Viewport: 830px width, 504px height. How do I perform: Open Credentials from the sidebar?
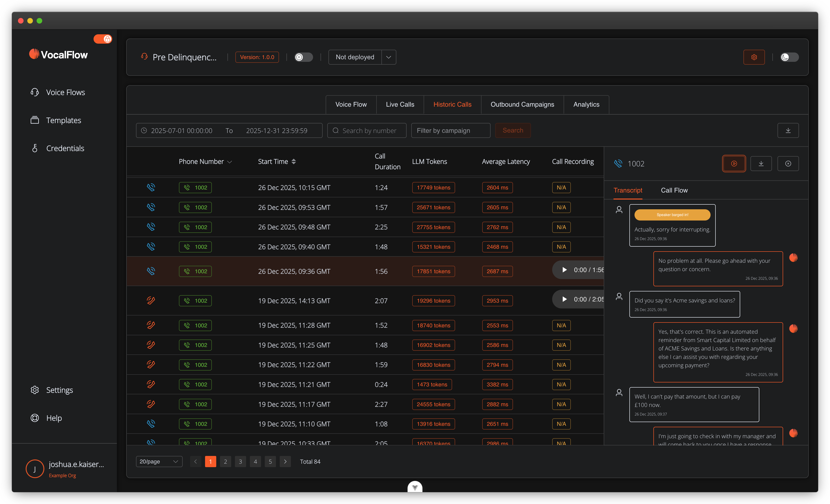(x=65, y=148)
